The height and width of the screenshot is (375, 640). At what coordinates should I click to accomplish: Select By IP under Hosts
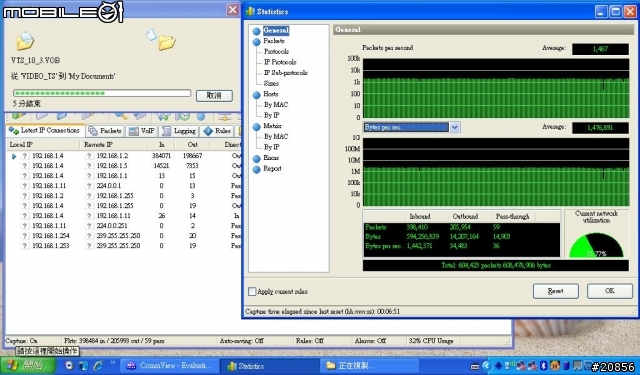[x=271, y=115]
